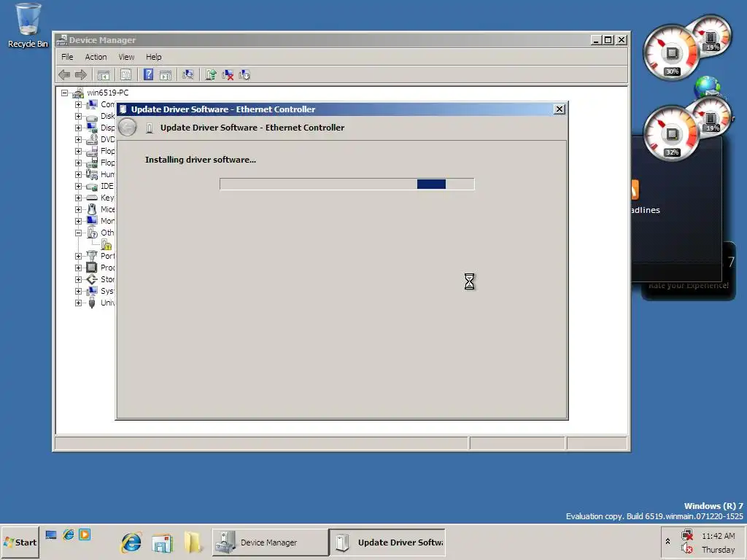The image size is (747, 560).
Task: Open the Action menu
Action: pyautogui.click(x=96, y=57)
